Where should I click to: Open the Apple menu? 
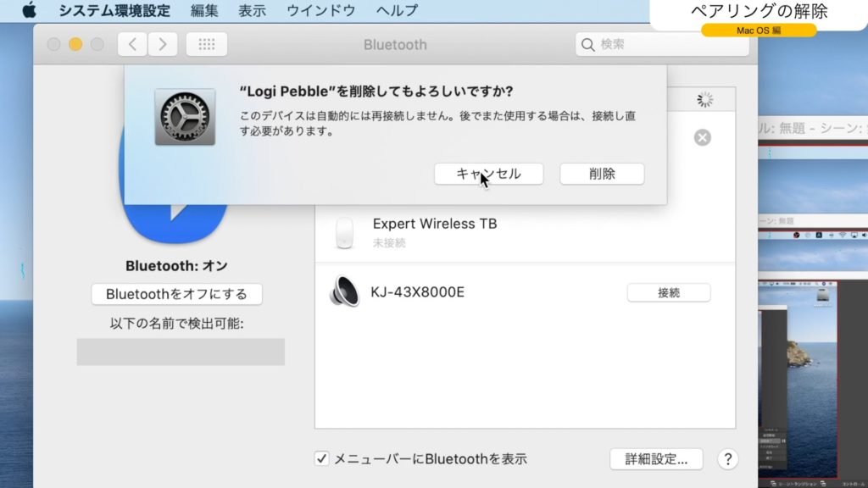[x=30, y=10]
